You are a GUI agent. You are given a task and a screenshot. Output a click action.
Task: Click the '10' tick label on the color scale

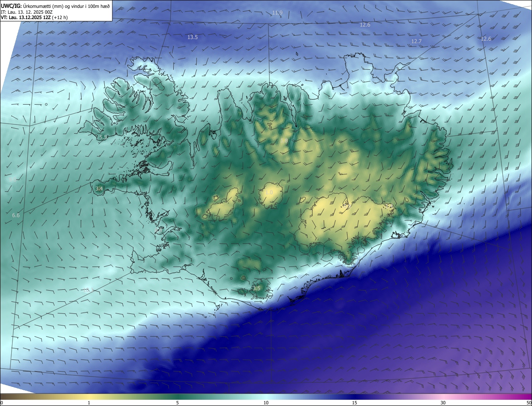point(266,403)
